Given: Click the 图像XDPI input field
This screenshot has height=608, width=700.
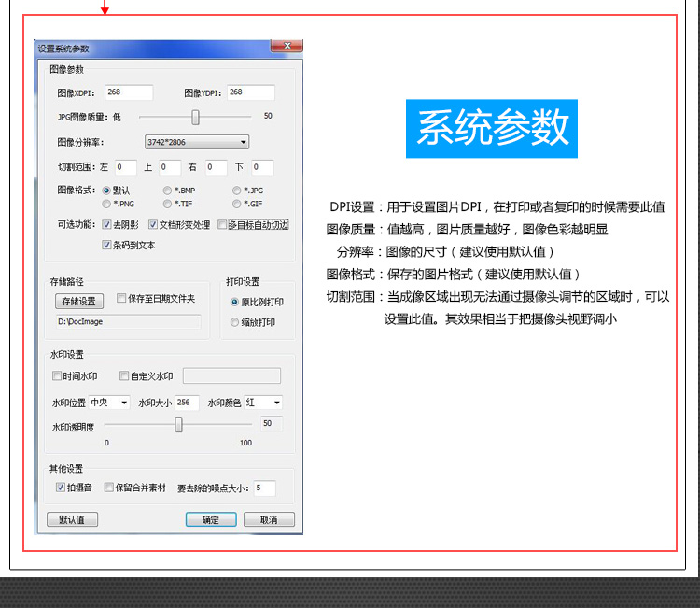Looking at the screenshot, I should tap(128, 92).
